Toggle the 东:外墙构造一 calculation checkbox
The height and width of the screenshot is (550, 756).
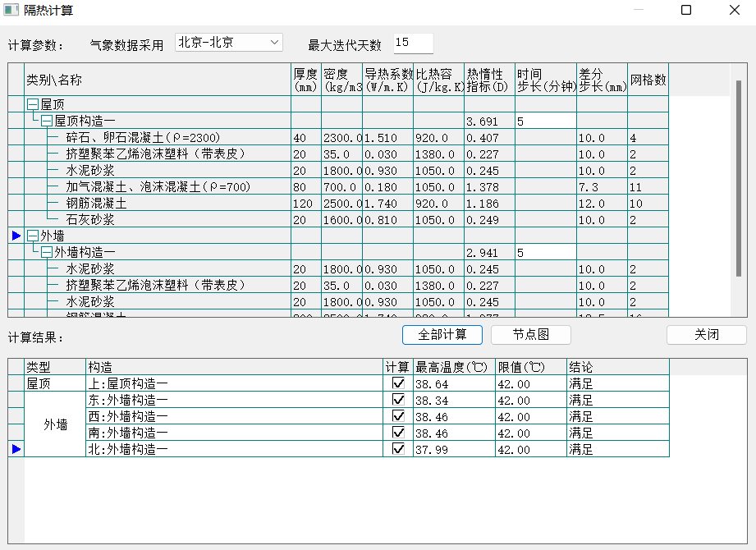coord(398,400)
